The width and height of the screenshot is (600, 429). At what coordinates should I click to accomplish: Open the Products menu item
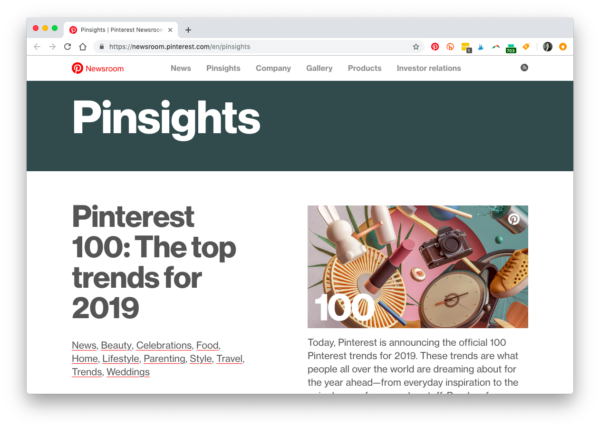(364, 68)
